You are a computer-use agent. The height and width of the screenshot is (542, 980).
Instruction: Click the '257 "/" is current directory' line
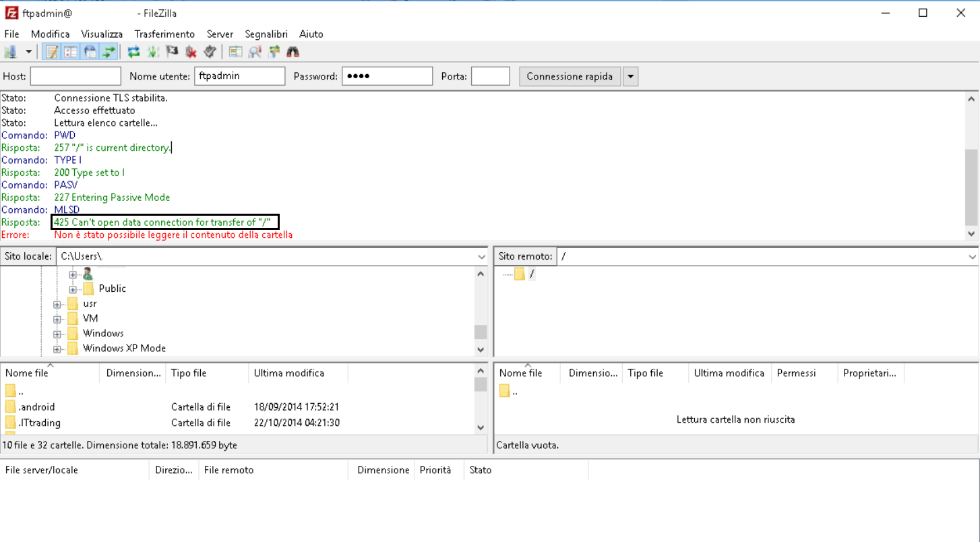[112, 148]
